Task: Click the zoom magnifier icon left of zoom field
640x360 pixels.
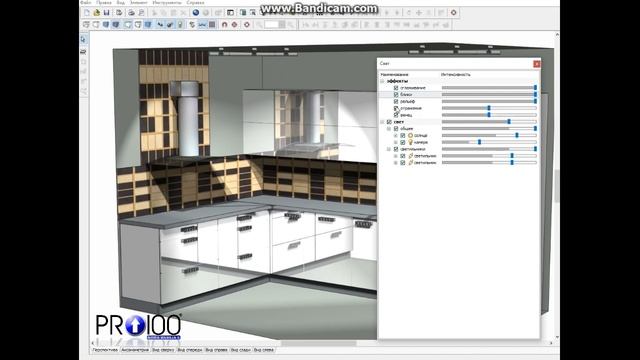Action: point(259,25)
